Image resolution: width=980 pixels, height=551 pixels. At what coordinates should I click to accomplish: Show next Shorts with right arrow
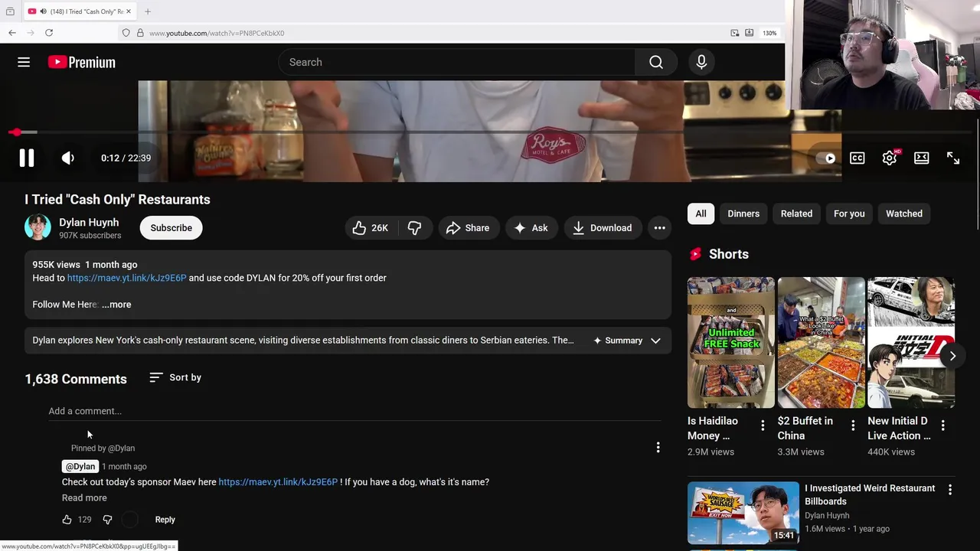tap(952, 356)
